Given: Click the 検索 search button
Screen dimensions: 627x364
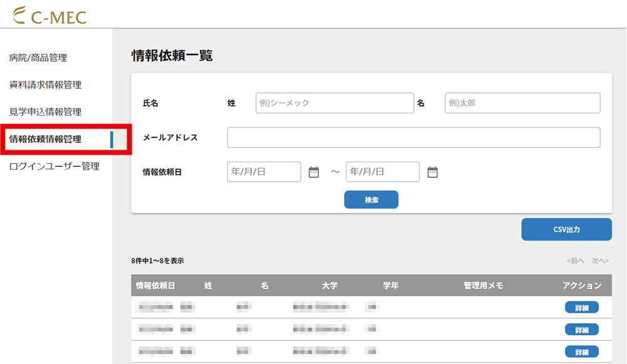Looking at the screenshot, I should click(371, 200).
